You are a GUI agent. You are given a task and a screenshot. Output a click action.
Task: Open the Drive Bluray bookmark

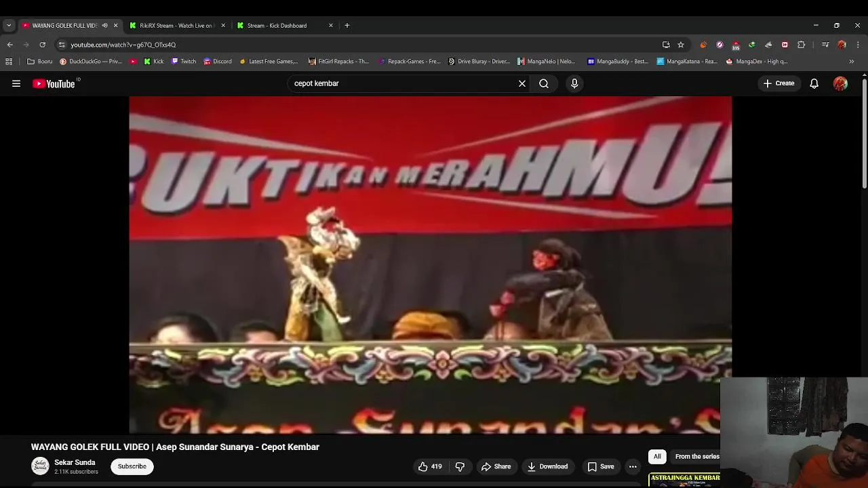click(x=479, y=61)
